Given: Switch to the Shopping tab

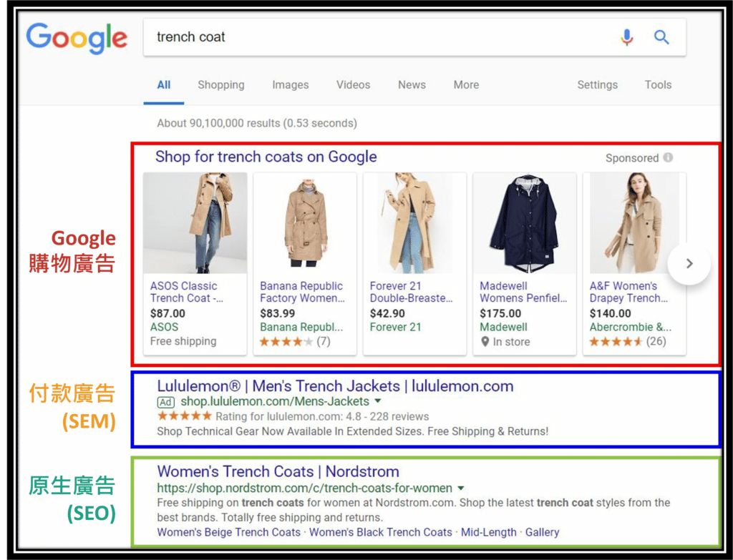Looking at the screenshot, I should pyautogui.click(x=221, y=85).
